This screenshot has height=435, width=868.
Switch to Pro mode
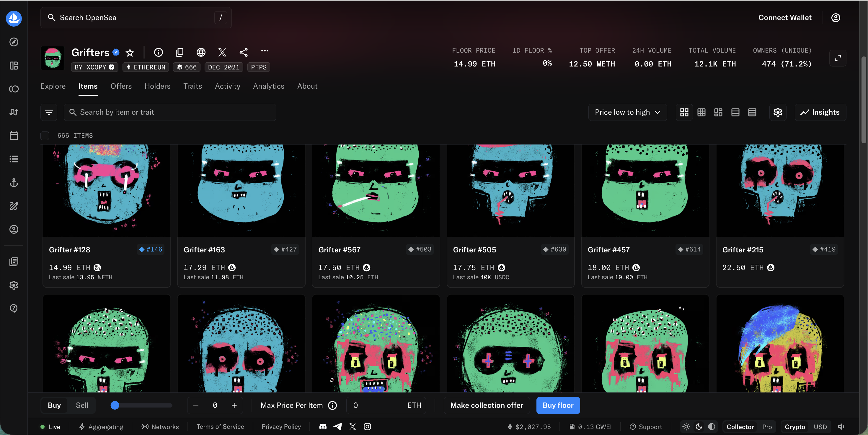pos(767,426)
